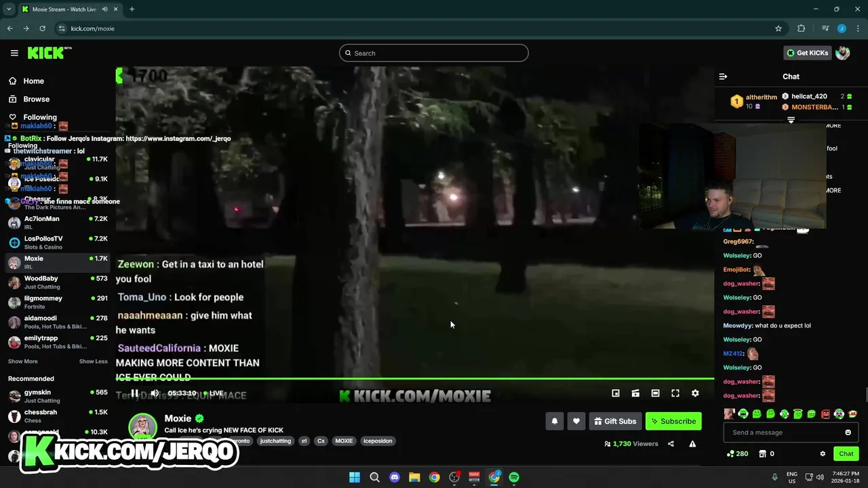
Task: Open aidamoodi channel in sidebar
Action: coord(57,322)
